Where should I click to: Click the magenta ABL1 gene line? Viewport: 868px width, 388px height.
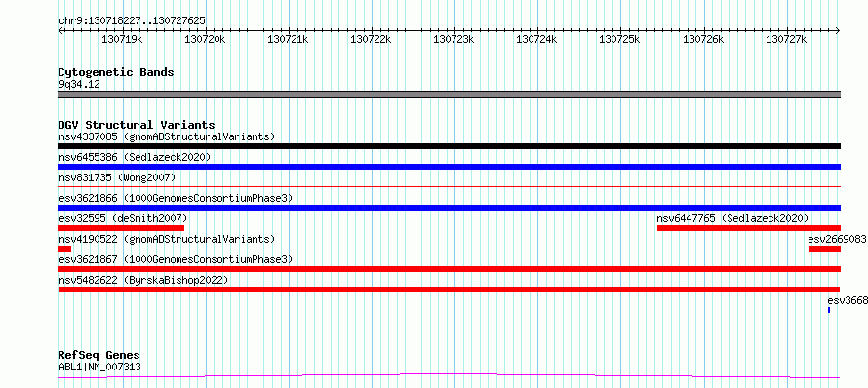coord(450,376)
